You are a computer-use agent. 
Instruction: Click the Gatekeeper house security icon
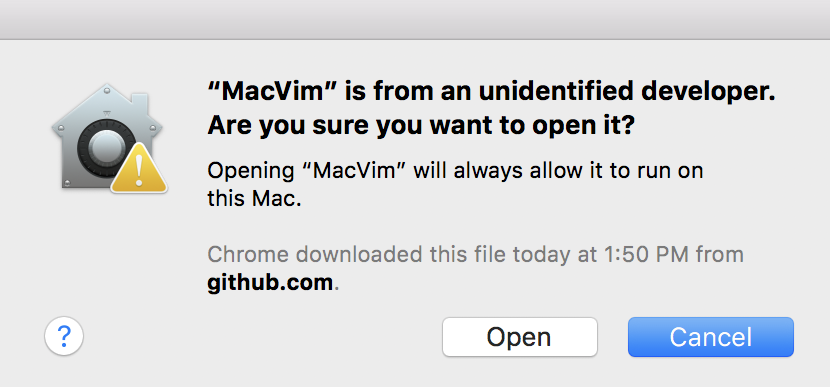[109, 138]
